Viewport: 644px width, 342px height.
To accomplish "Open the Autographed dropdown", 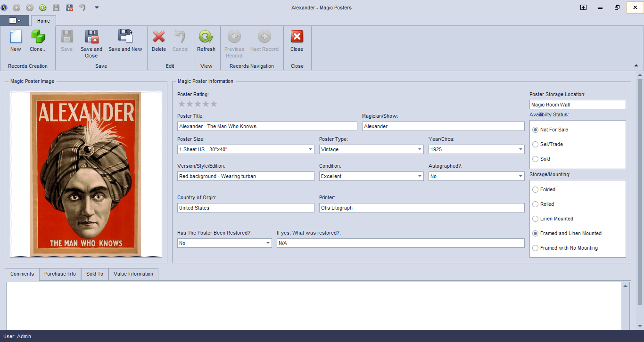I will 520,176.
